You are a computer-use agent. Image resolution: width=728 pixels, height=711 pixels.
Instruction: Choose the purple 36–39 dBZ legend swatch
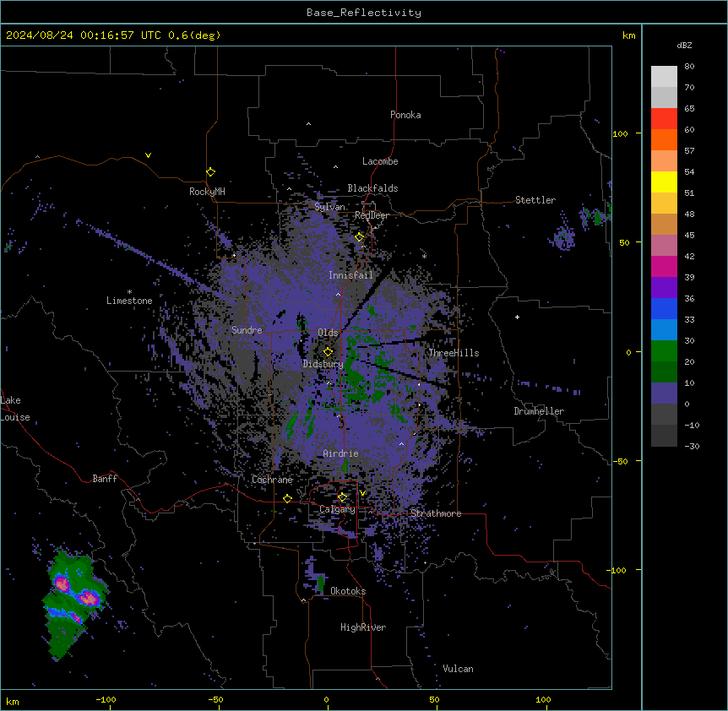[x=664, y=288]
